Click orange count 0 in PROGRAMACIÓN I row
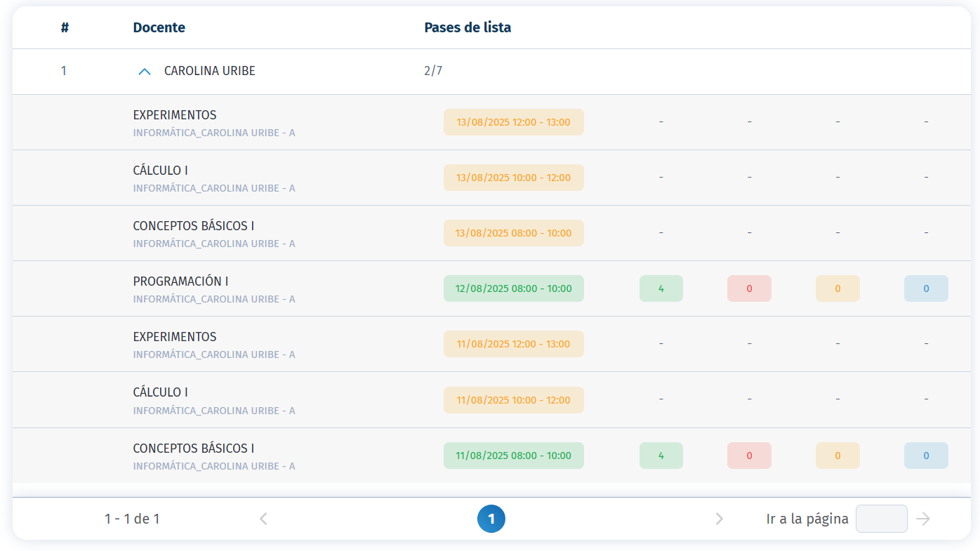This screenshot has width=980, height=551. 837,288
